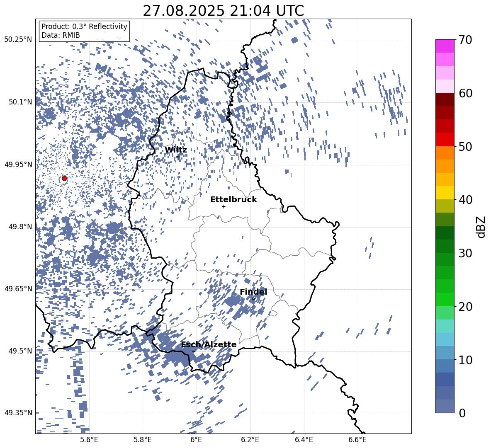Click the Product: 0.3° Reflectivity text
Screen dimensions: 491x448
(x=84, y=27)
